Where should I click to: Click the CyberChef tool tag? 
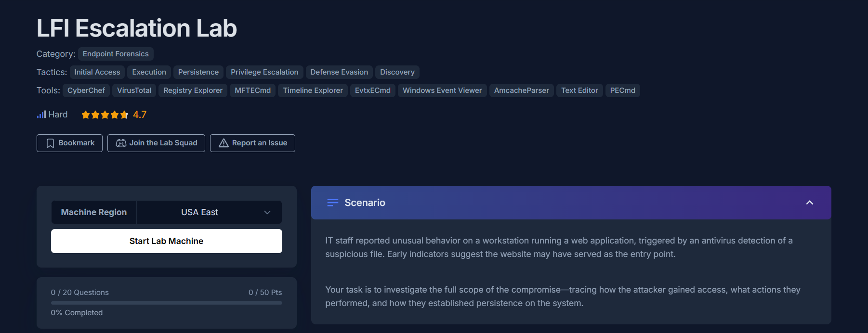click(86, 90)
